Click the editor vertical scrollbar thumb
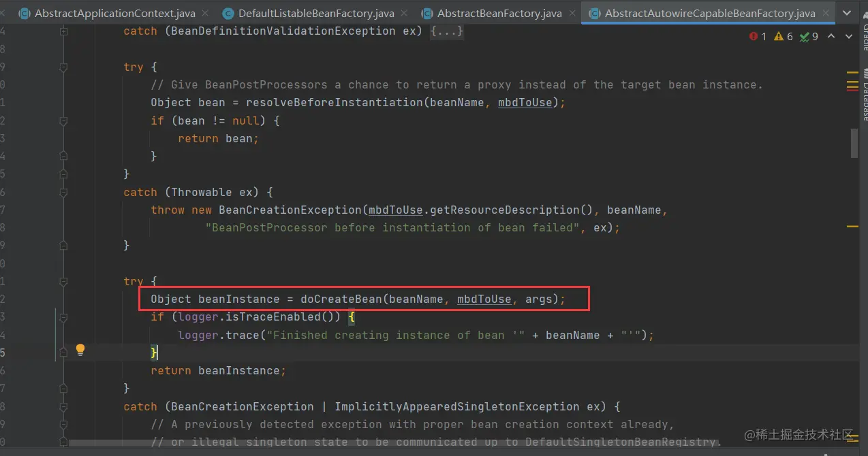Image resolution: width=868 pixels, height=456 pixels. [854, 143]
